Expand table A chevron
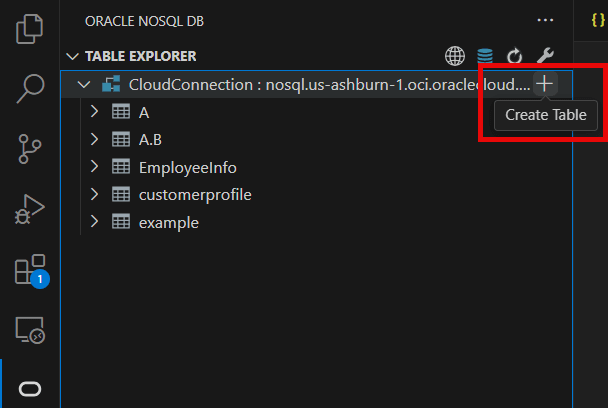Image resolution: width=608 pixels, height=408 pixels. tap(95, 112)
